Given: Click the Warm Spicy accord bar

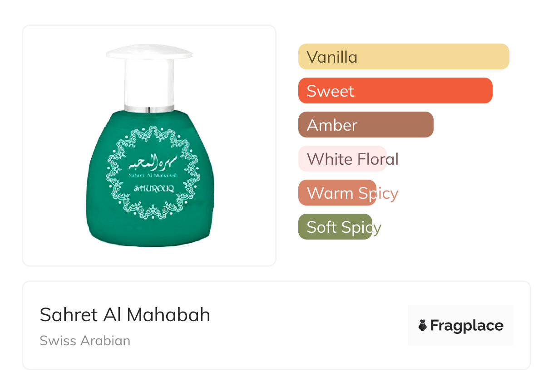Looking at the screenshot, I should click(337, 193).
